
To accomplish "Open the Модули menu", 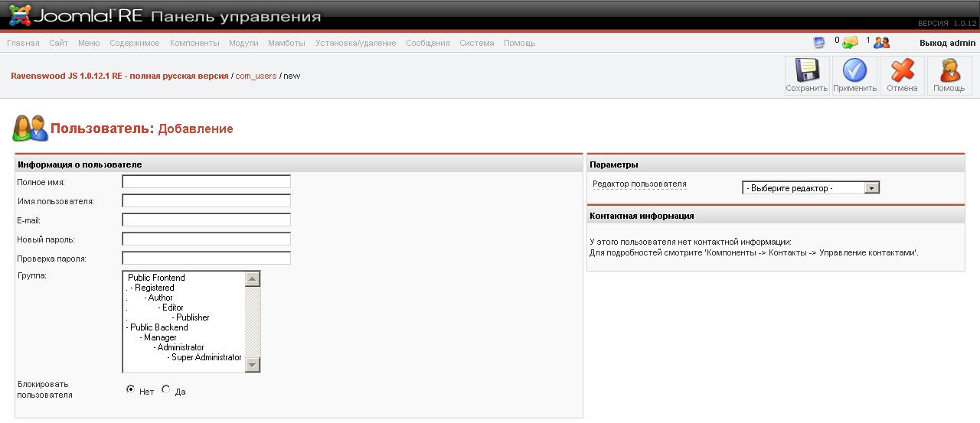I will tap(243, 43).
